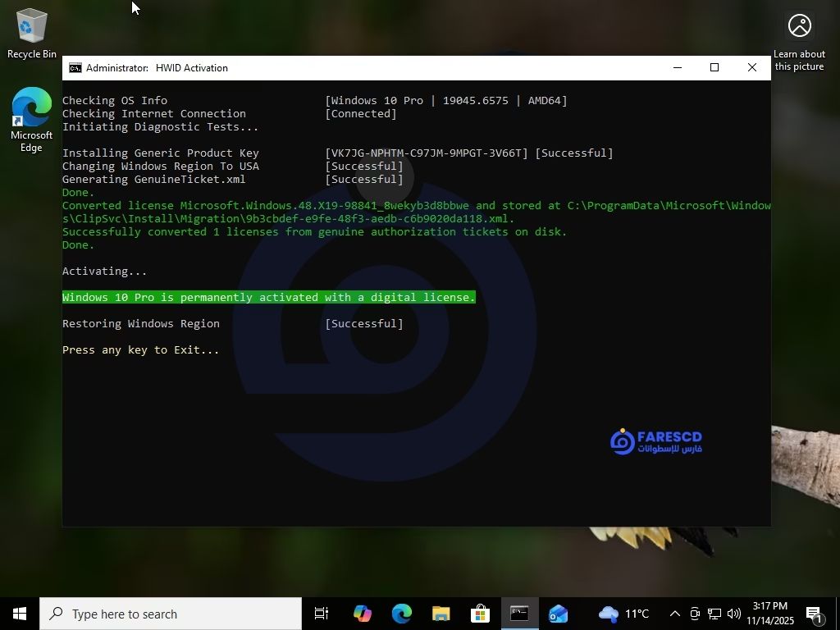Expand the hidden tray icons chevron

[x=674, y=614]
